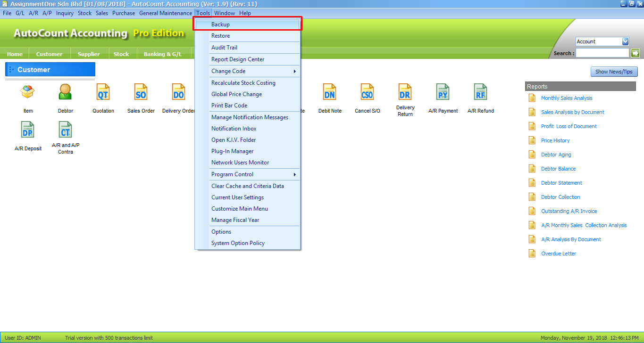Click the Search input field
The width and height of the screenshot is (644, 343).
tap(602, 53)
